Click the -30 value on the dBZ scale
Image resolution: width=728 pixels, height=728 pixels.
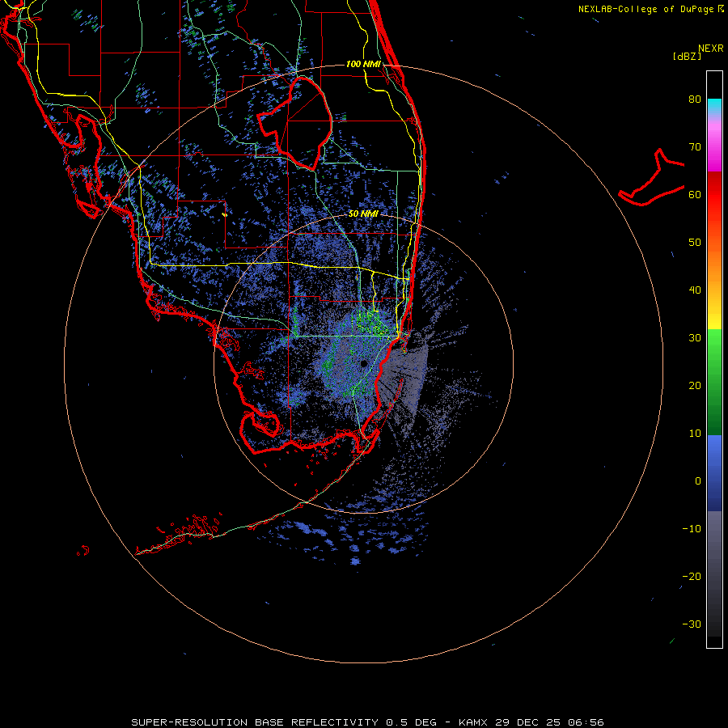(692, 624)
